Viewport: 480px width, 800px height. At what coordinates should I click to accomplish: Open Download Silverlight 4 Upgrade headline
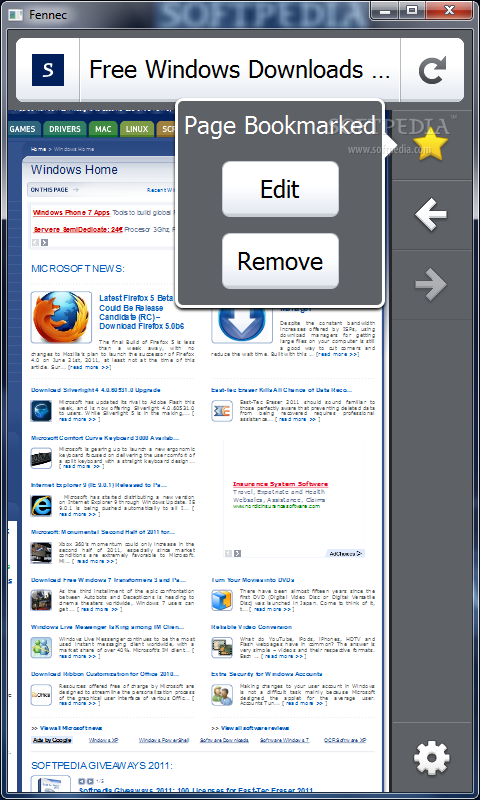[95, 390]
